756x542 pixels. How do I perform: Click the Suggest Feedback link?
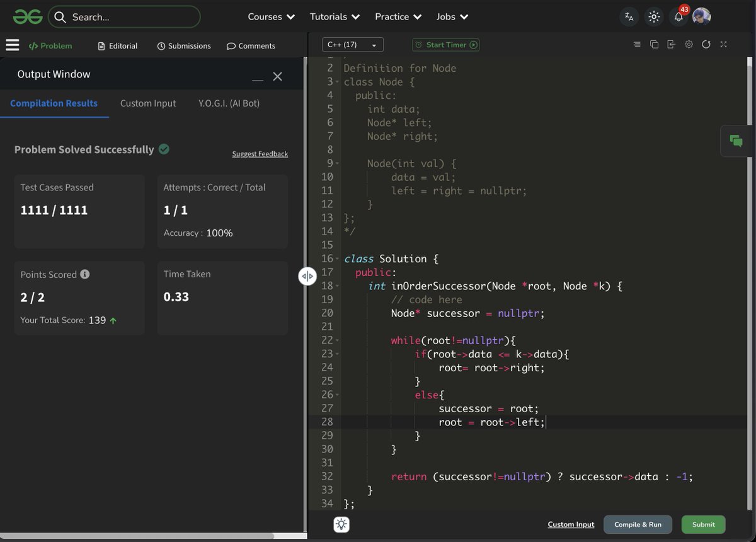pos(260,154)
